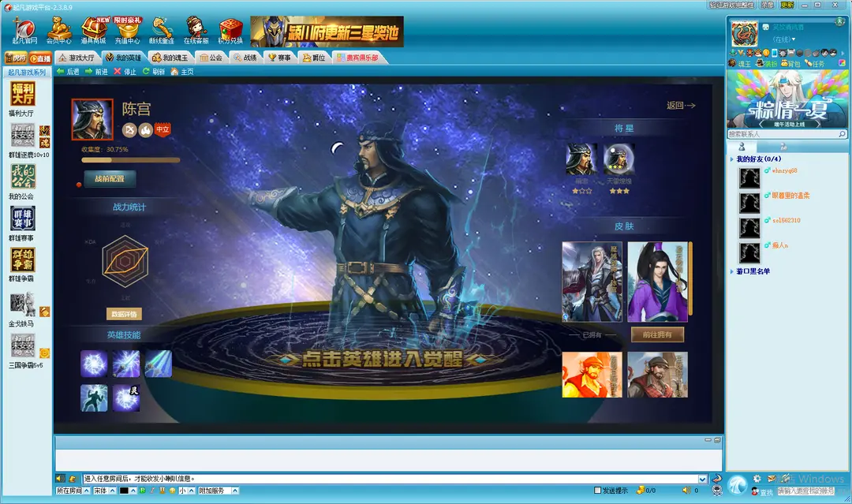Open the 起凡官网 official site icon
852x504 pixels.
click(x=24, y=31)
